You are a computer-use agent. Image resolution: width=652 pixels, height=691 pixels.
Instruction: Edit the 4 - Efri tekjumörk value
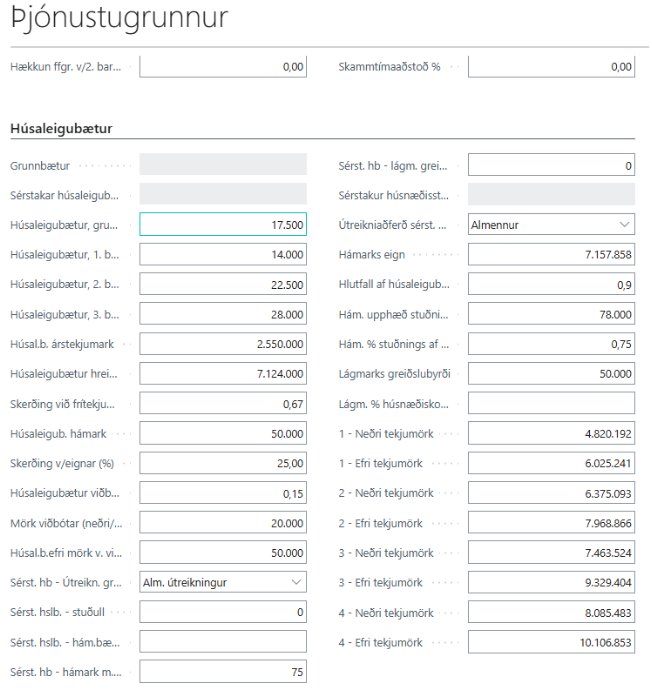[x=551, y=642]
